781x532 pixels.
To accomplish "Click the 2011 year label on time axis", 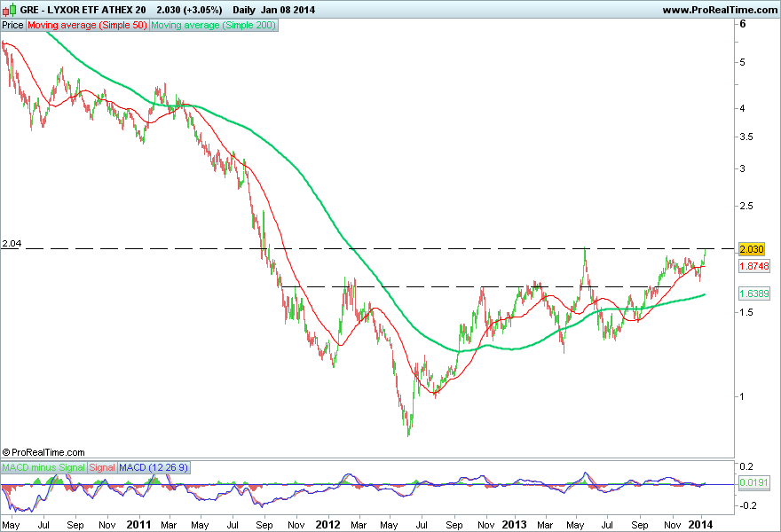I will click(139, 525).
